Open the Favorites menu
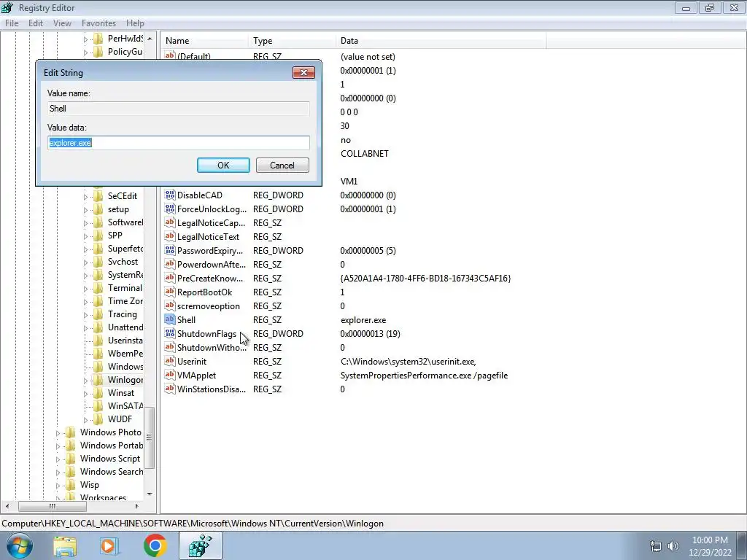 click(98, 23)
